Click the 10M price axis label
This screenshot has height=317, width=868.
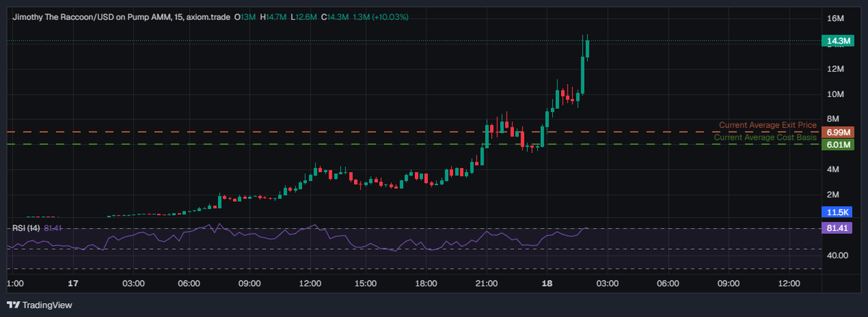[835, 94]
